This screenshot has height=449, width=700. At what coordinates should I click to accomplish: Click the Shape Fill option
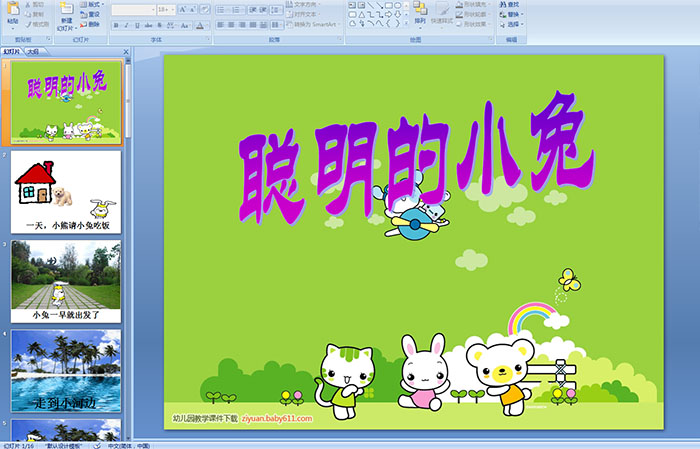click(473, 4)
